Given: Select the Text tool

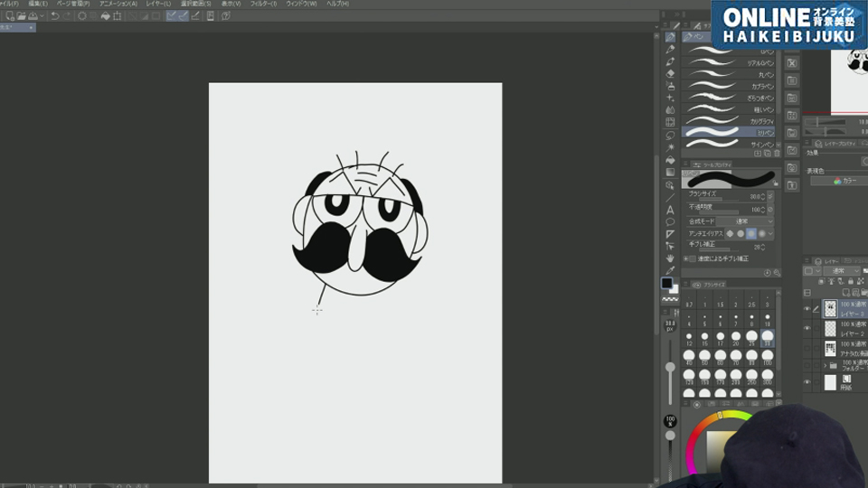Looking at the screenshot, I should click(670, 210).
